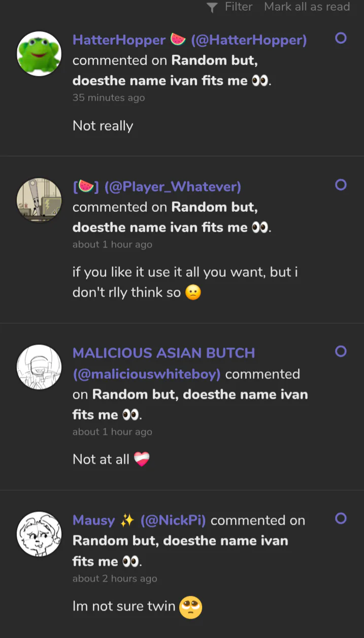Open maliciouswhiteboy's sketch avatar
The height and width of the screenshot is (638, 364).
point(39,367)
